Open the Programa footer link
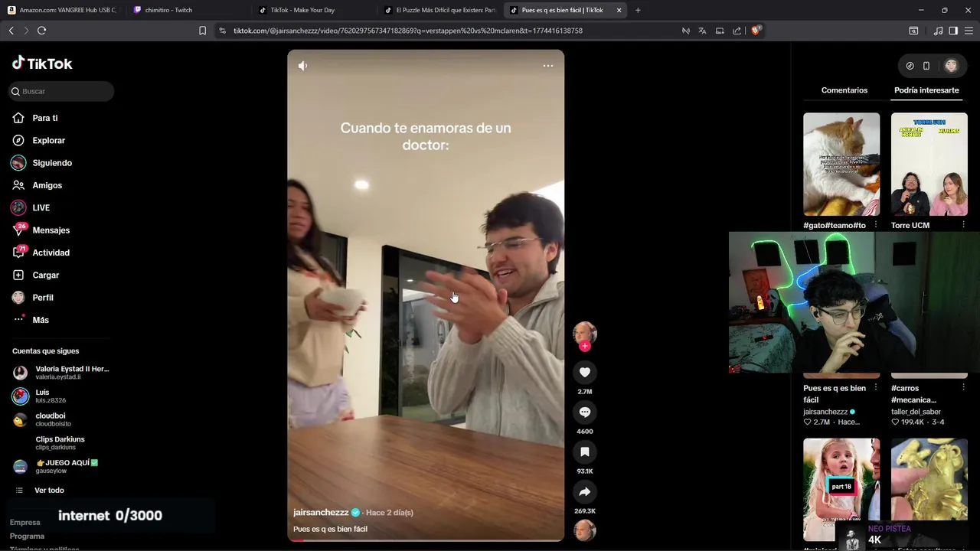The image size is (980, 551). [x=27, y=536]
